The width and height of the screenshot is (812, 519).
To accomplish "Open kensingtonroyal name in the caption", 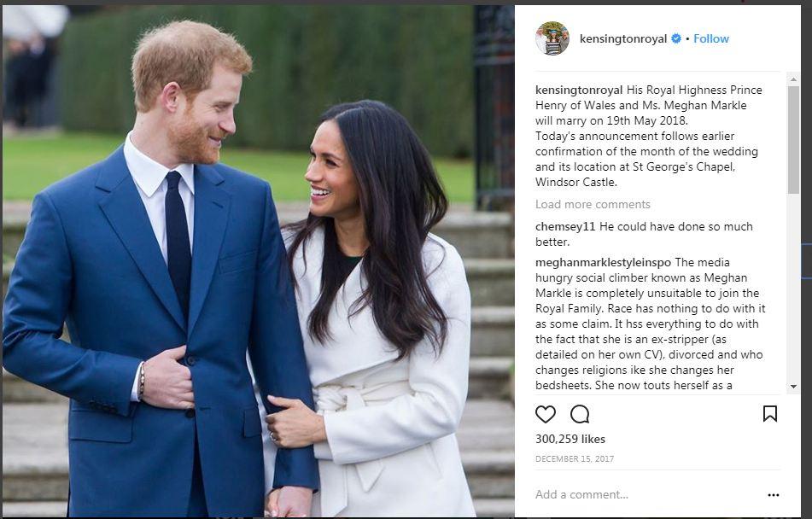I will pos(578,90).
